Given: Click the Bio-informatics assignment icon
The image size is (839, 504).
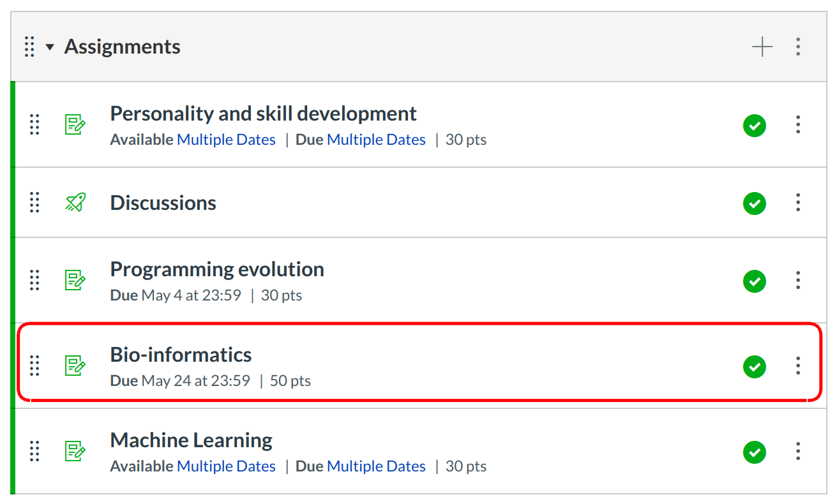Looking at the screenshot, I should coord(75,366).
